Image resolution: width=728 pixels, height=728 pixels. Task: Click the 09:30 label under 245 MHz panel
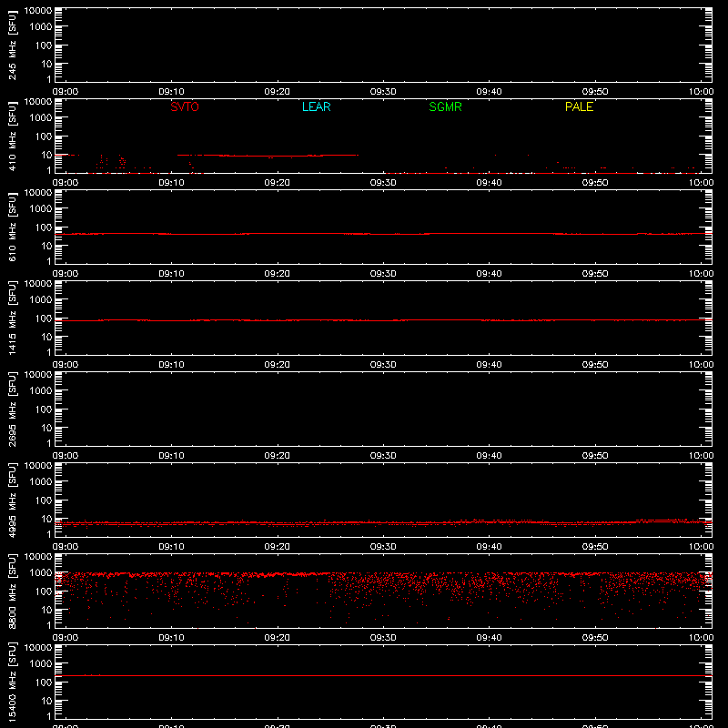coord(383,92)
